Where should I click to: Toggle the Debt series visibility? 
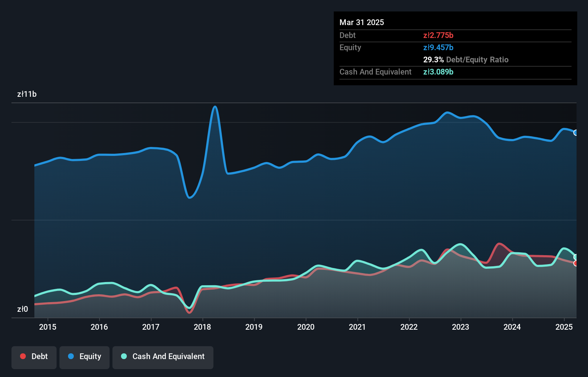(34, 357)
